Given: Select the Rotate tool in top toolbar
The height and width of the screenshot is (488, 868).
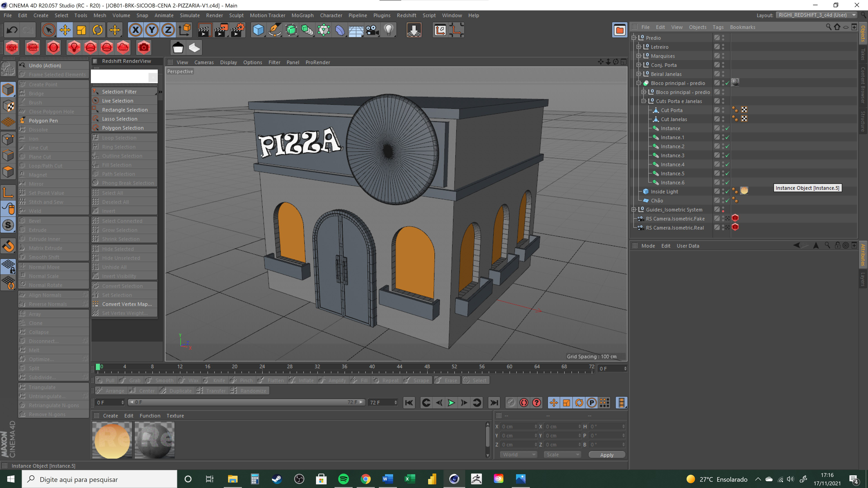Looking at the screenshot, I should [x=98, y=30].
